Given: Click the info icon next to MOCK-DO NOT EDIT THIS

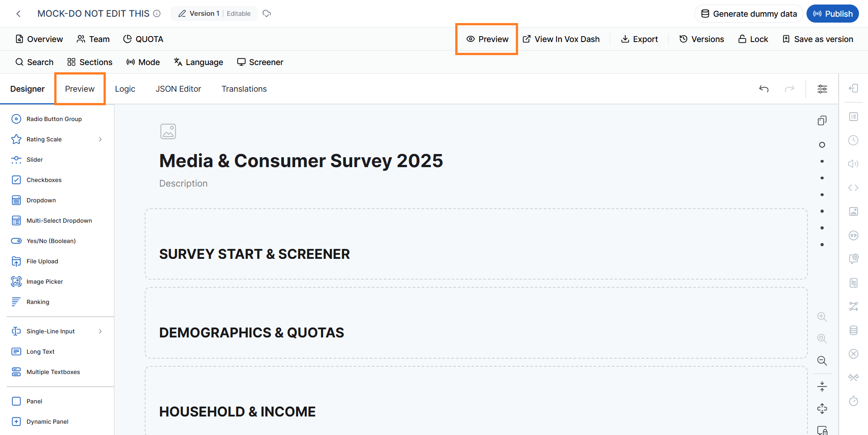Looking at the screenshot, I should click(x=157, y=14).
